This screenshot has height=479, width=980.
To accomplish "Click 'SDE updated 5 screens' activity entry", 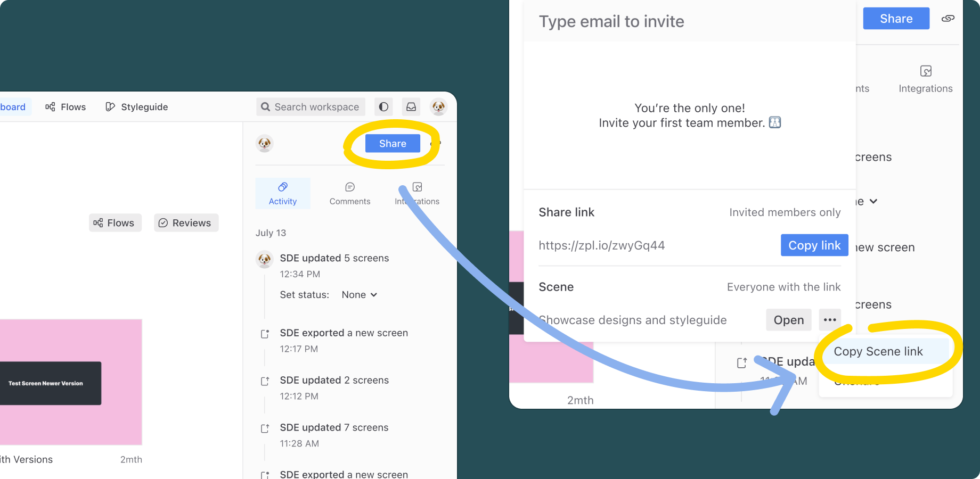I will [x=334, y=258].
